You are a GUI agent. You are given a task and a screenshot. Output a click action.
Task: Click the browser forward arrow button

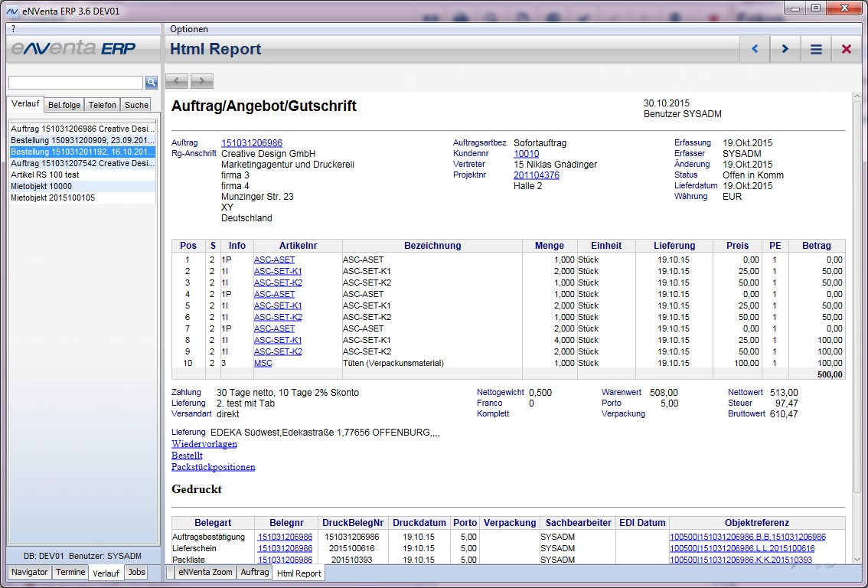202,80
